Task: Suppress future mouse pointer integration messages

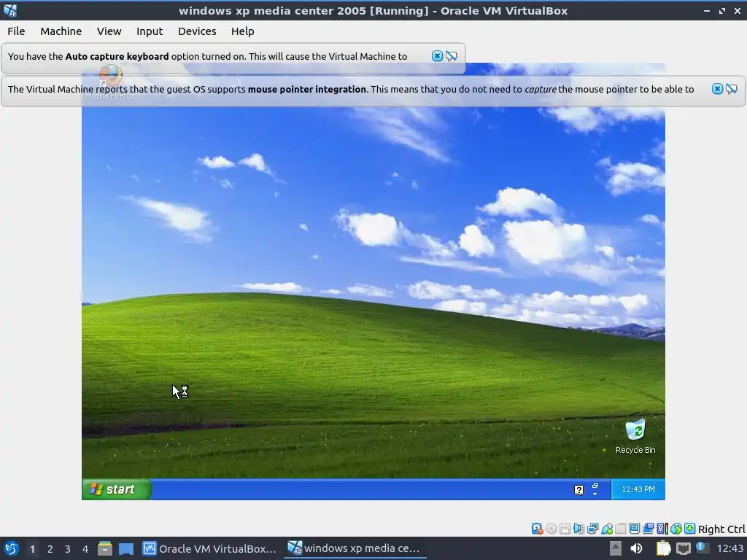Action: tap(731, 88)
